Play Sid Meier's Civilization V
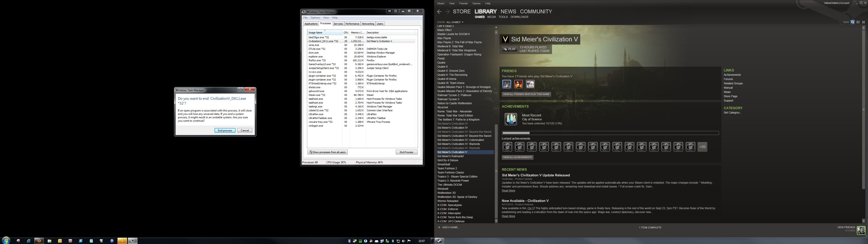868x244 pixels. click(509, 49)
